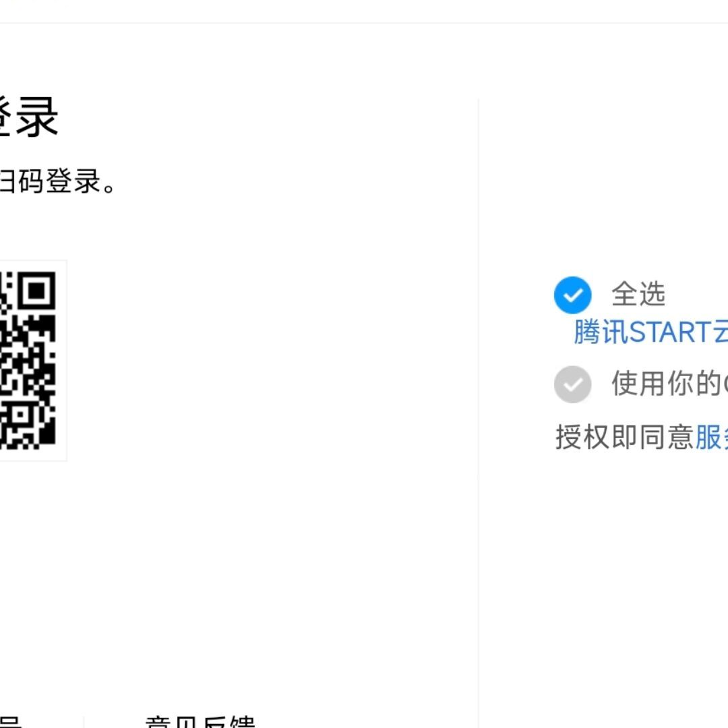728x728 pixels.
Task: Click the white checkmark in blue circle
Action: (x=572, y=295)
